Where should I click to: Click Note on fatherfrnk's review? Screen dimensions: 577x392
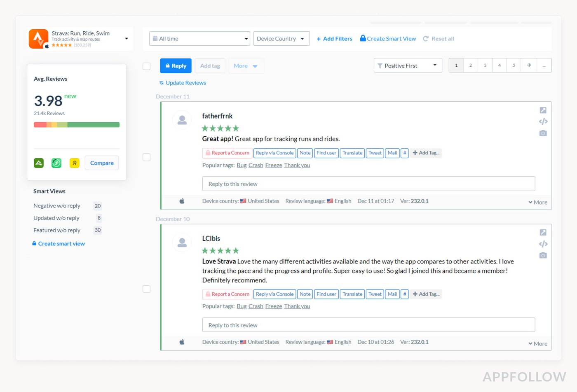click(305, 153)
